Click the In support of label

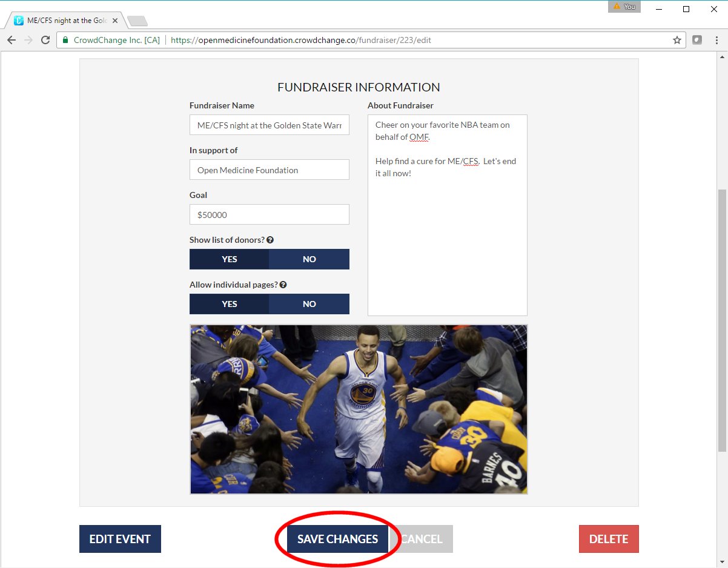coord(213,150)
